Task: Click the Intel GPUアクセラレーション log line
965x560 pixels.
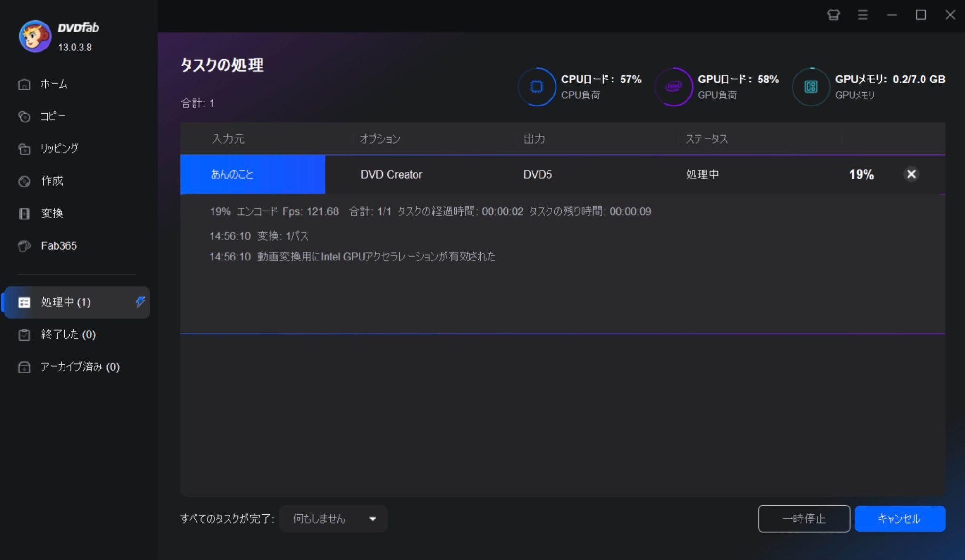Action: click(x=352, y=257)
